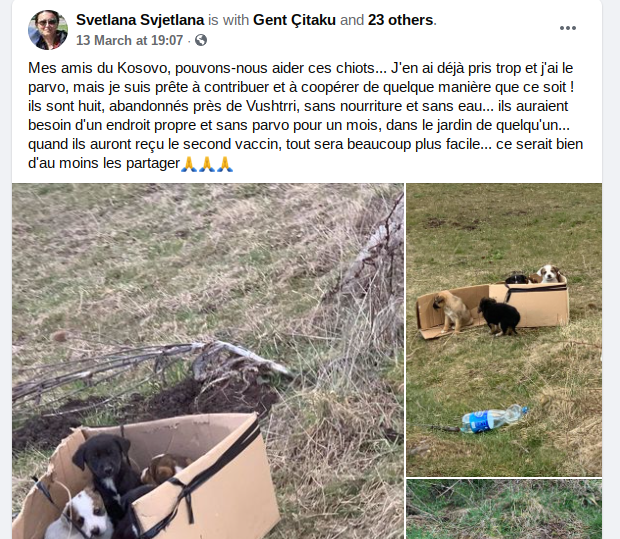Click the blue water bottle in photo
Screen dimensions: 620x539
click(x=494, y=419)
